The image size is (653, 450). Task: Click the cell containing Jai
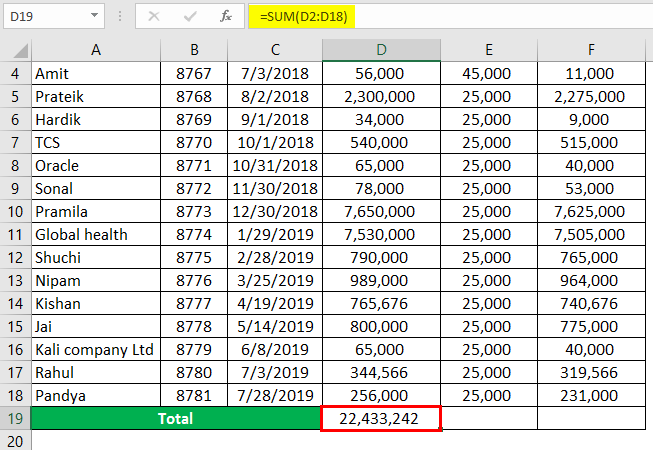coord(96,326)
